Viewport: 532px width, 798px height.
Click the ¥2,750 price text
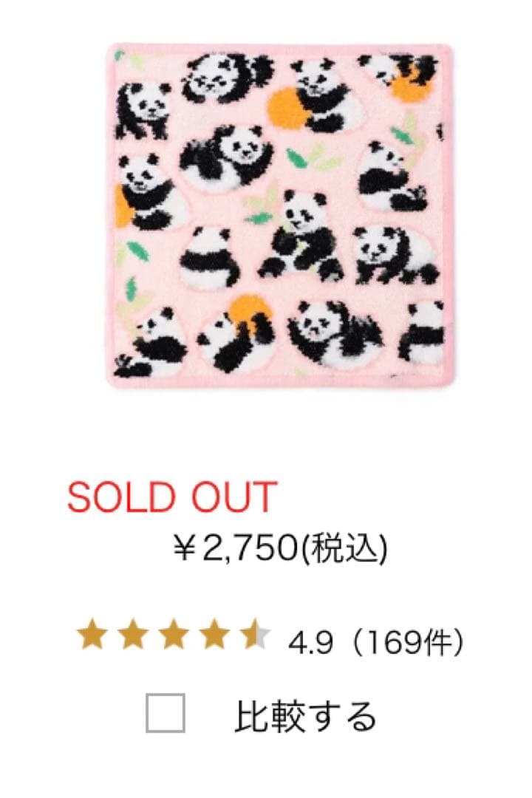click(x=235, y=548)
